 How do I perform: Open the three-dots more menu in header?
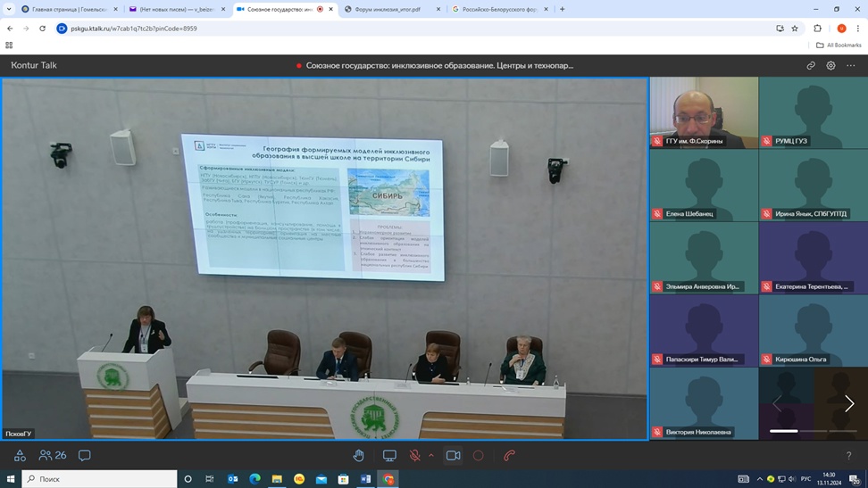(851, 65)
